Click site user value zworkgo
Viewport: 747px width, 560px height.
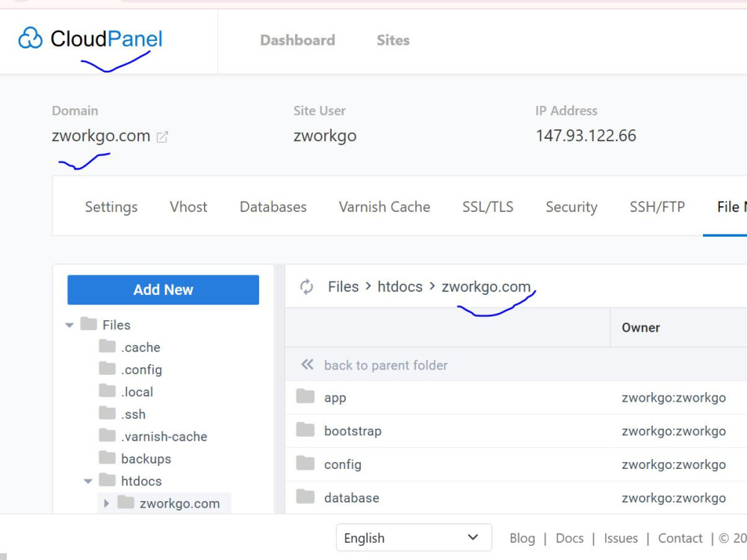[325, 136]
